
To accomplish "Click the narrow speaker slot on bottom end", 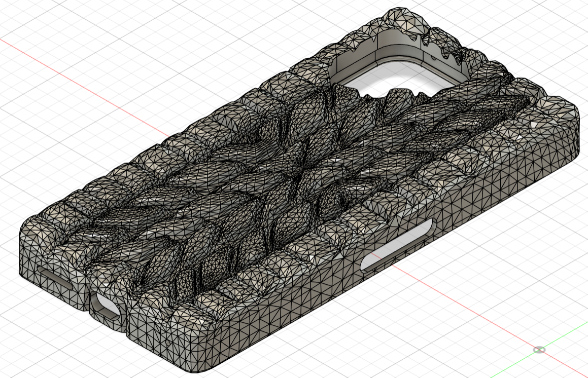I will [x=55, y=278].
